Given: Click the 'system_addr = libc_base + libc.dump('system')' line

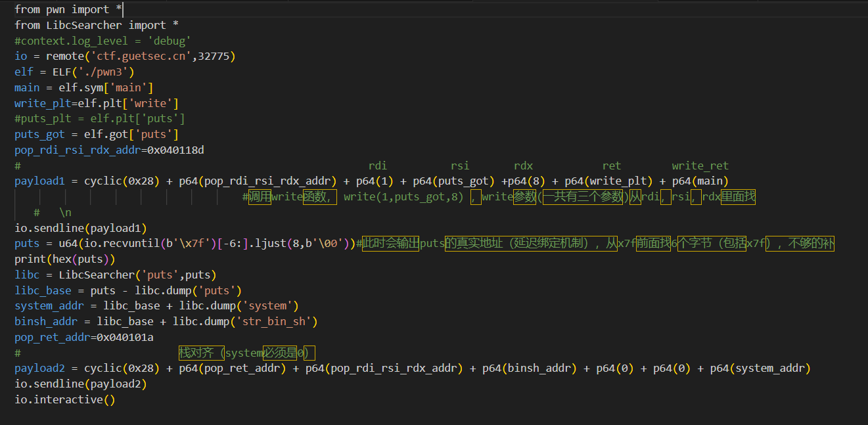Looking at the screenshot, I should tap(156, 306).
